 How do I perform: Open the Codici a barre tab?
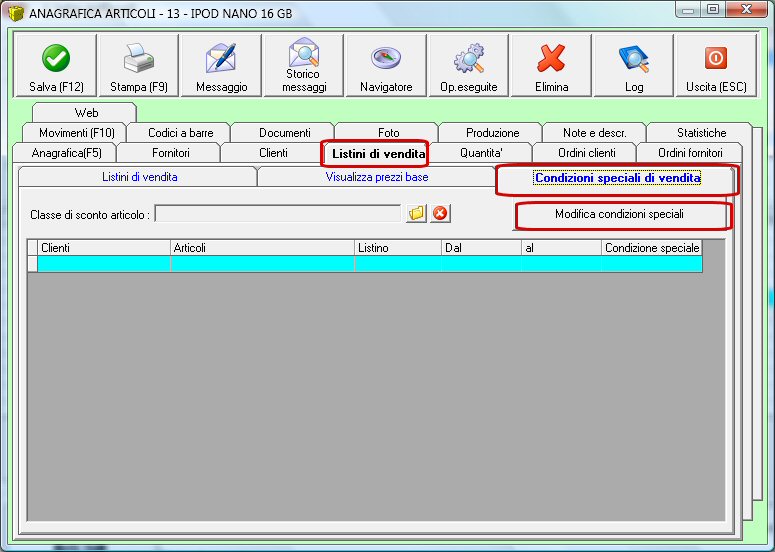180,133
